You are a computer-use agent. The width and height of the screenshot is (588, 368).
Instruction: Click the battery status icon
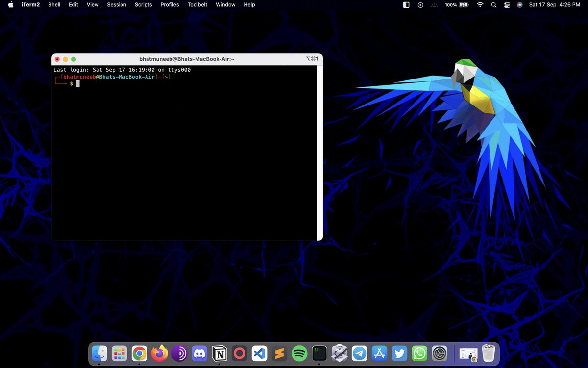pyautogui.click(x=464, y=5)
